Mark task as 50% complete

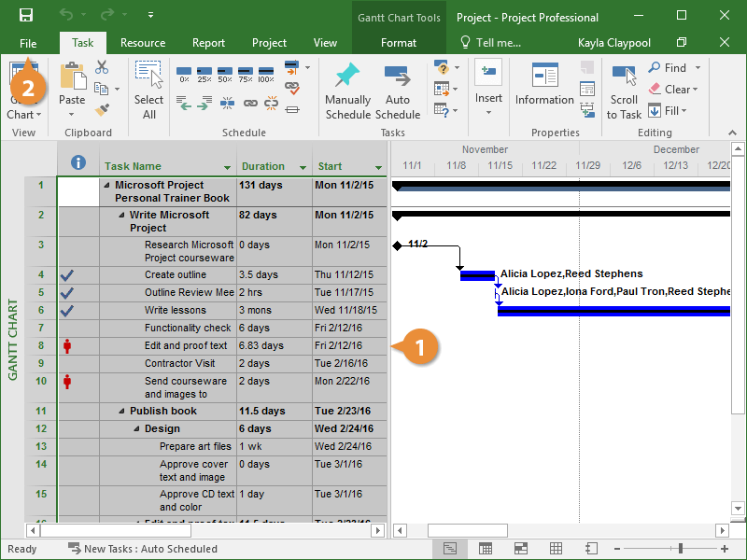tap(225, 73)
